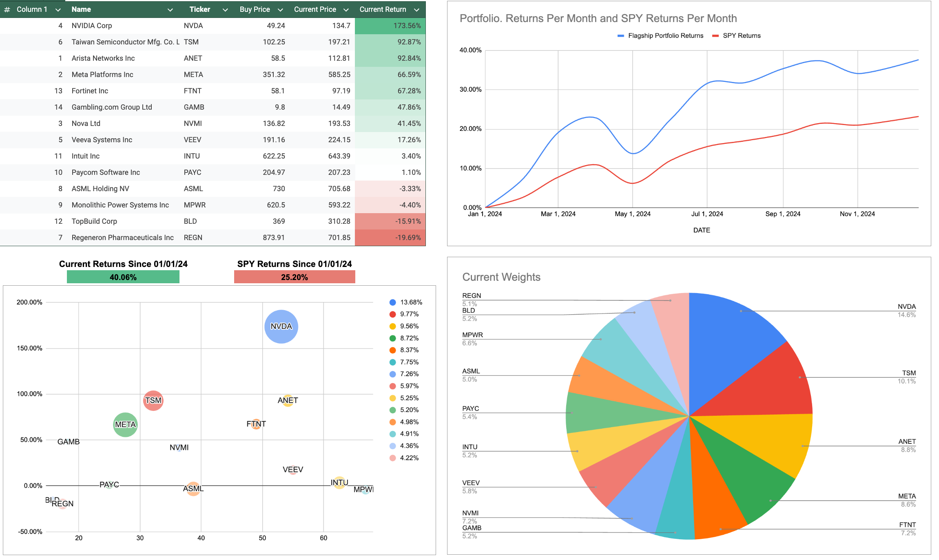939x560 pixels.
Task: Click SPY Returns legend red swatch
Action: tap(715, 36)
